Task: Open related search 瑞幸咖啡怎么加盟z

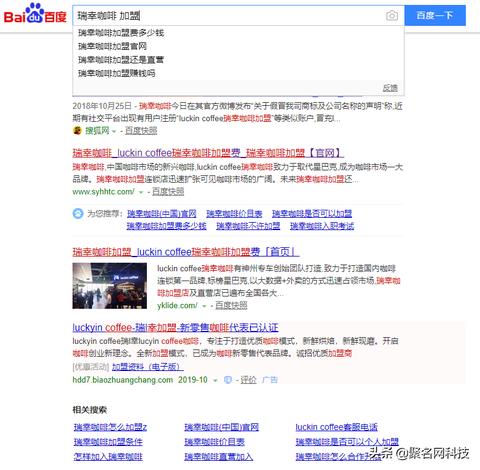Action: pyautogui.click(x=110, y=427)
